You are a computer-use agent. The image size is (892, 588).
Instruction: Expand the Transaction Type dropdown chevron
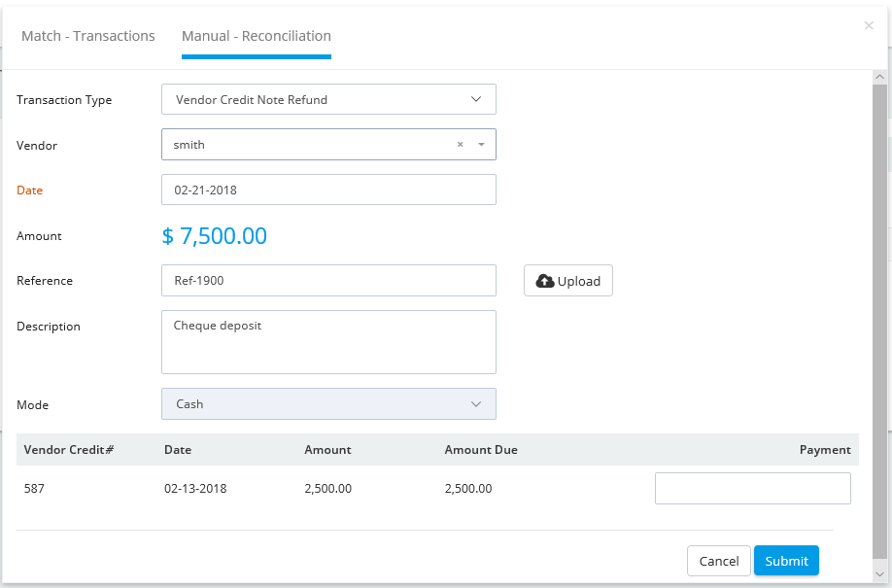tap(476, 99)
